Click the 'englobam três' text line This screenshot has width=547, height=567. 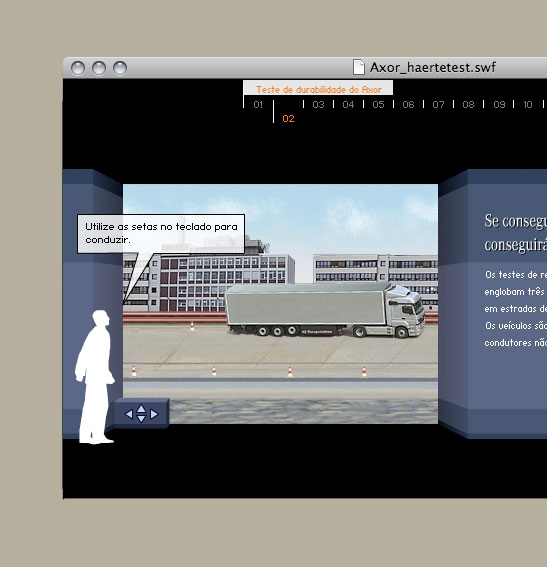514,291
